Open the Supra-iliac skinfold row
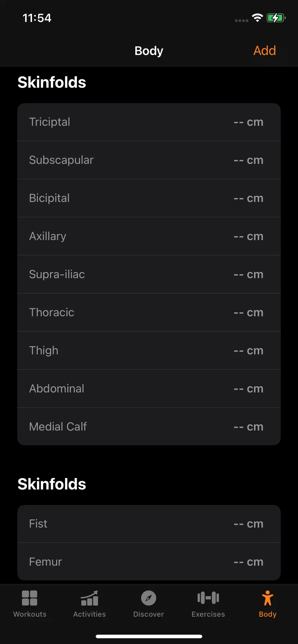 (x=149, y=274)
